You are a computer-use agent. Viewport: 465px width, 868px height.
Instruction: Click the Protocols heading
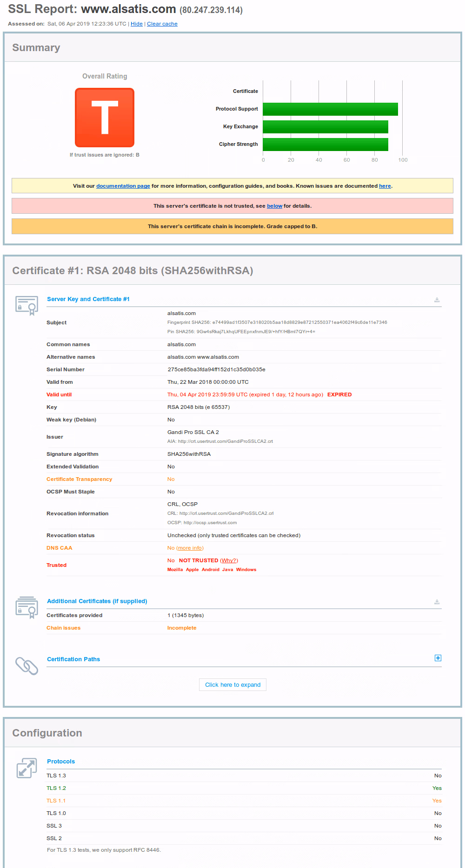click(61, 762)
